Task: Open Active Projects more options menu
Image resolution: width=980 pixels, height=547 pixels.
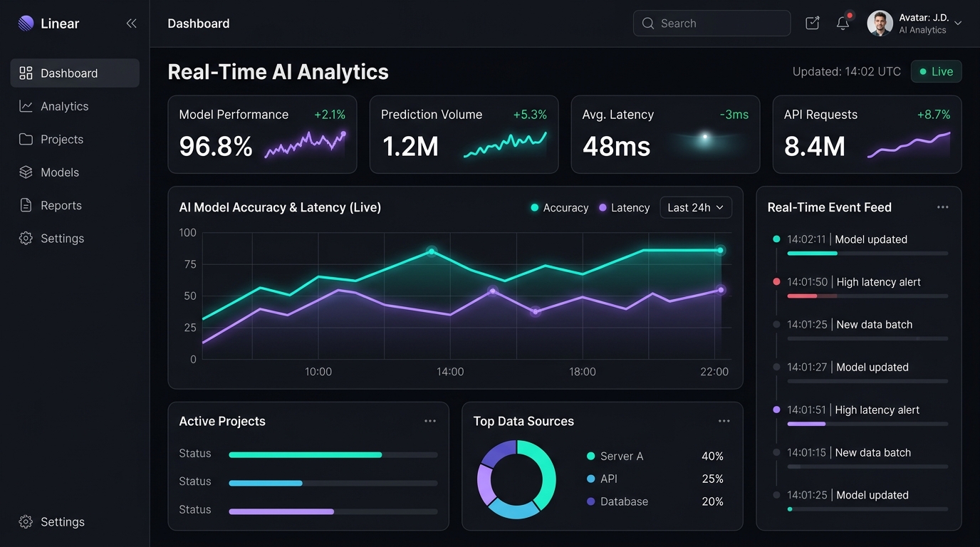Action: point(430,421)
